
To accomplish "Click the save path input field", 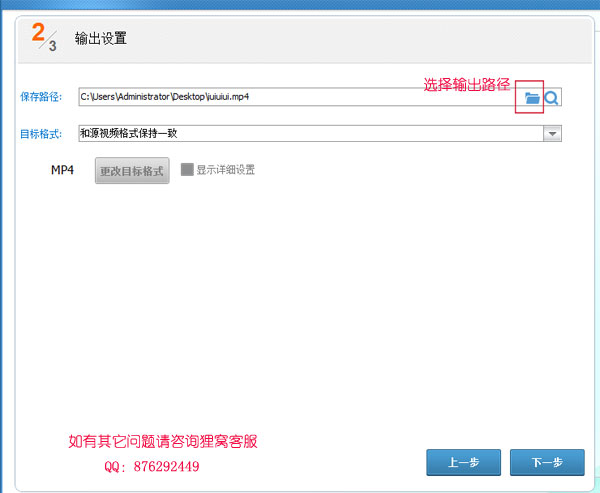I will 320,97.
